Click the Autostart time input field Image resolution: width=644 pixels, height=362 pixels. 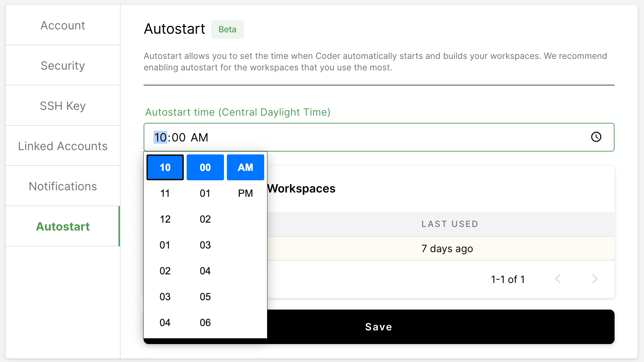click(379, 137)
